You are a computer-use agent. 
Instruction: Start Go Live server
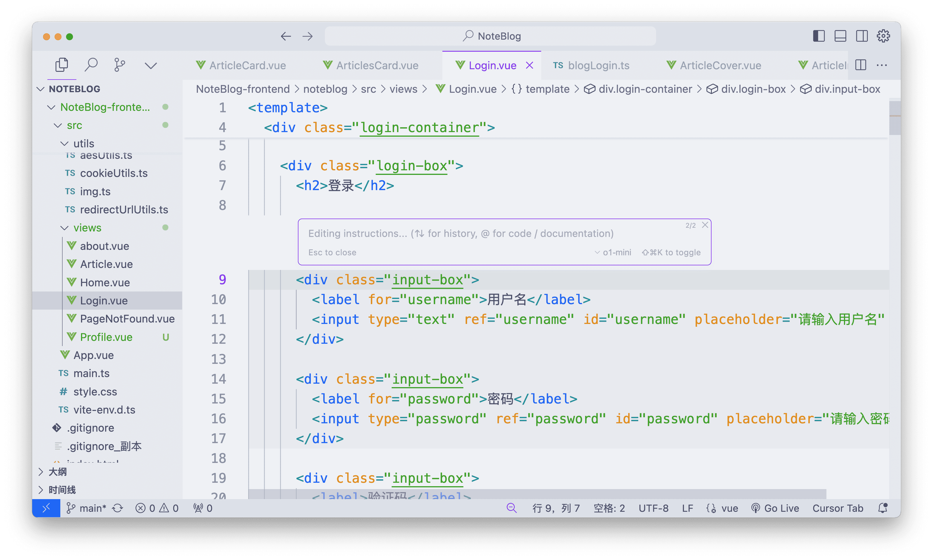tap(775, 508)
